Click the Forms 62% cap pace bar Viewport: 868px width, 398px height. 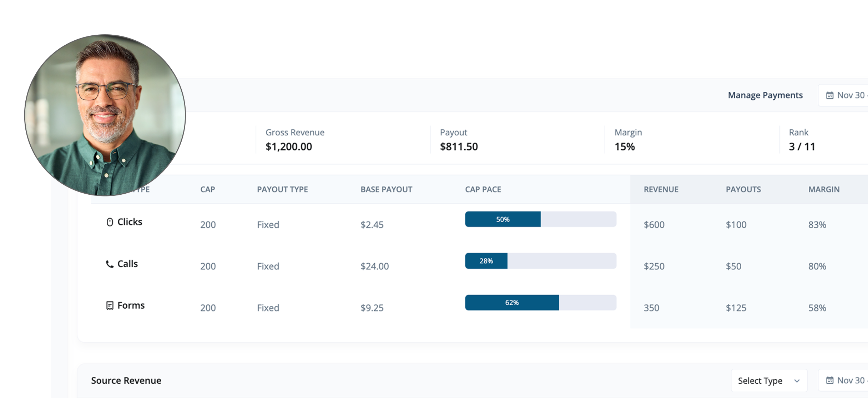click(540, 303)
